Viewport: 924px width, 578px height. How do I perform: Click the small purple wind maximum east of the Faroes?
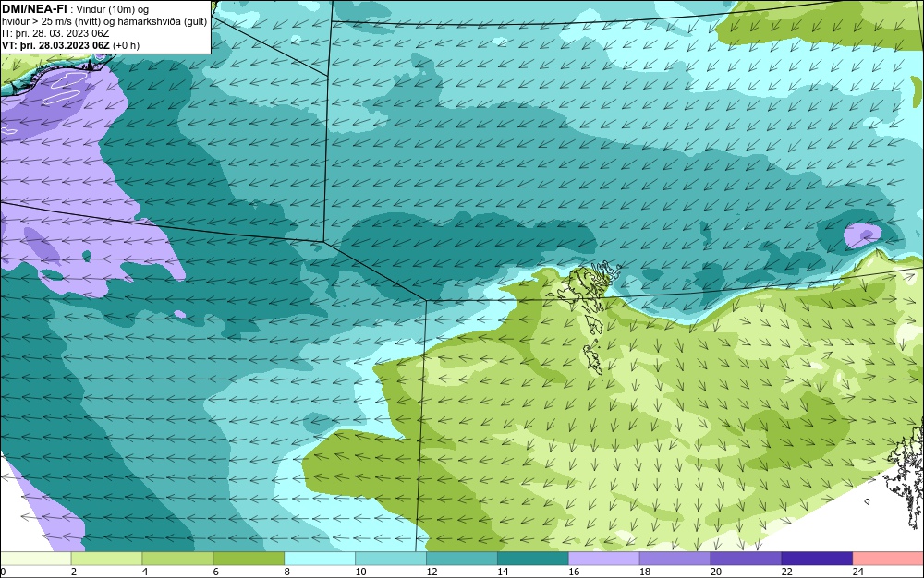pyautogui.click(x=863, y=235)
